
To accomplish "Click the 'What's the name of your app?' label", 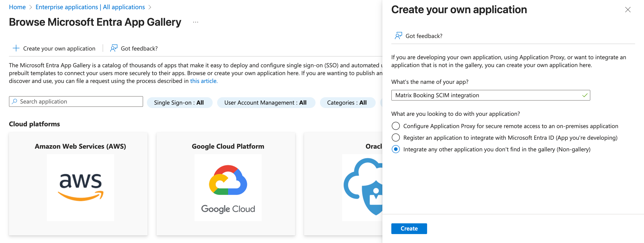I will tap(430, 82).
